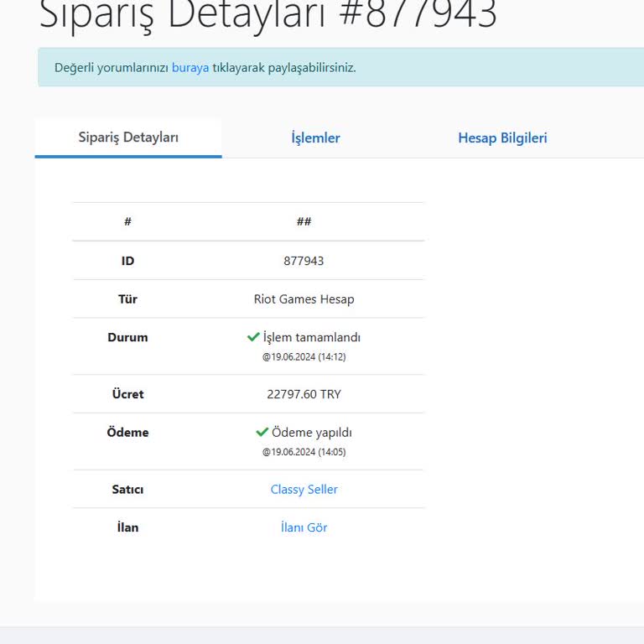Click the price 22797.60 TRY
The height and width of the screenshot is (644, 644).
pos(304,394)
